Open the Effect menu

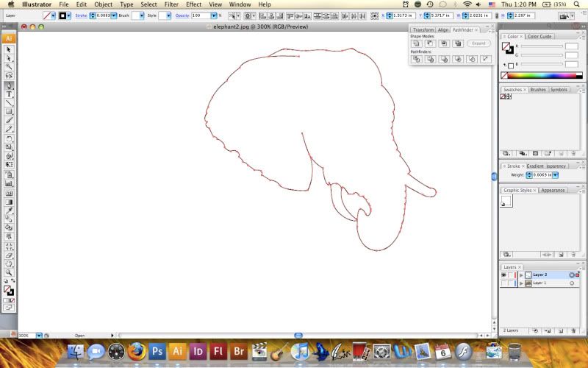tap(193, 4)
